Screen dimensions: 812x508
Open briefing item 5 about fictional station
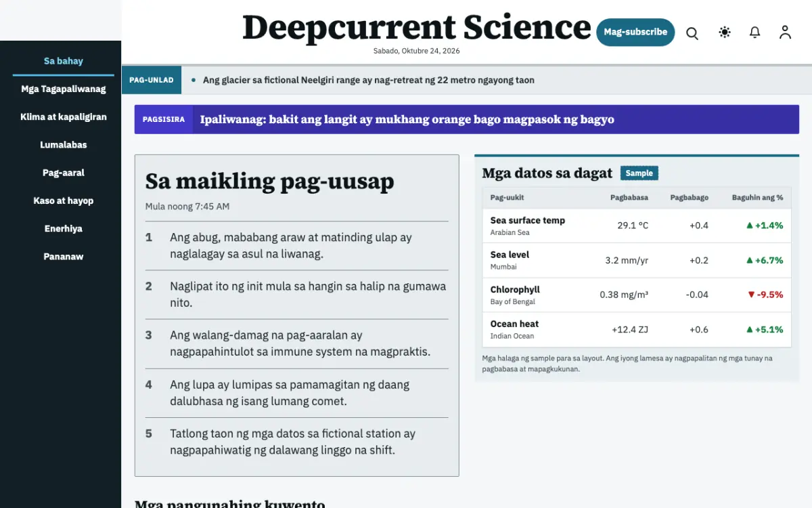(297, 442)
